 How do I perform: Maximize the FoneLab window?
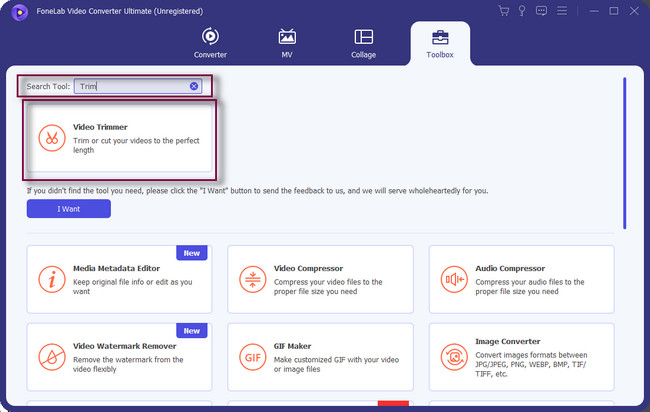(x=614, y=11)
